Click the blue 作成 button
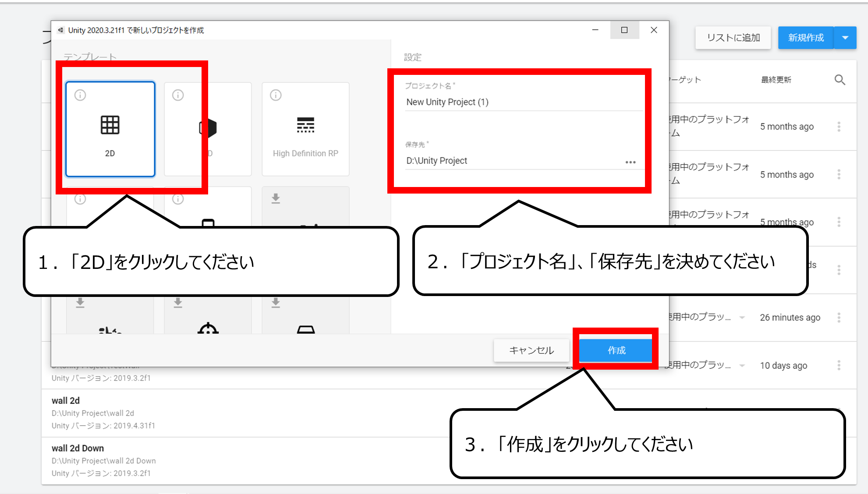 click(616, 350)
